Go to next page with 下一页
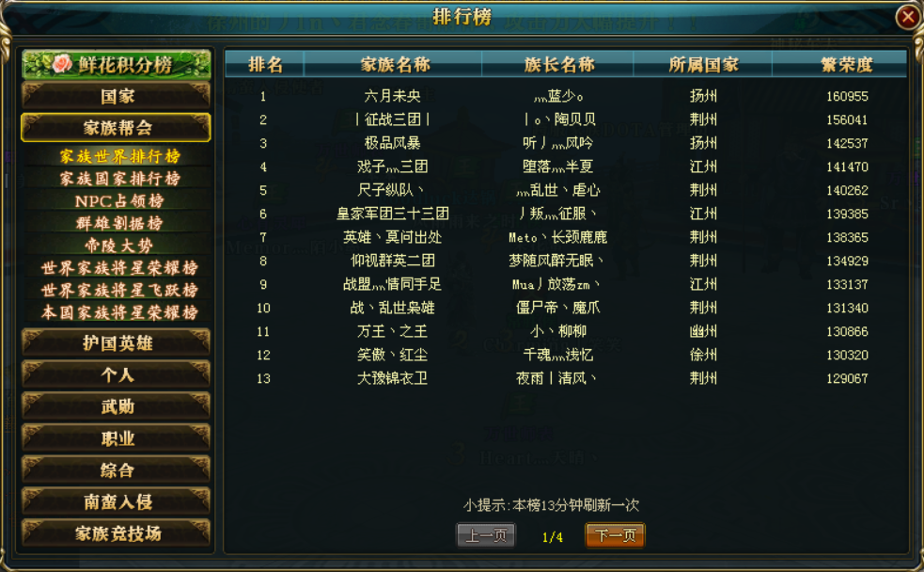Viewport: 924px width, 572px height. tap(615, 535)
